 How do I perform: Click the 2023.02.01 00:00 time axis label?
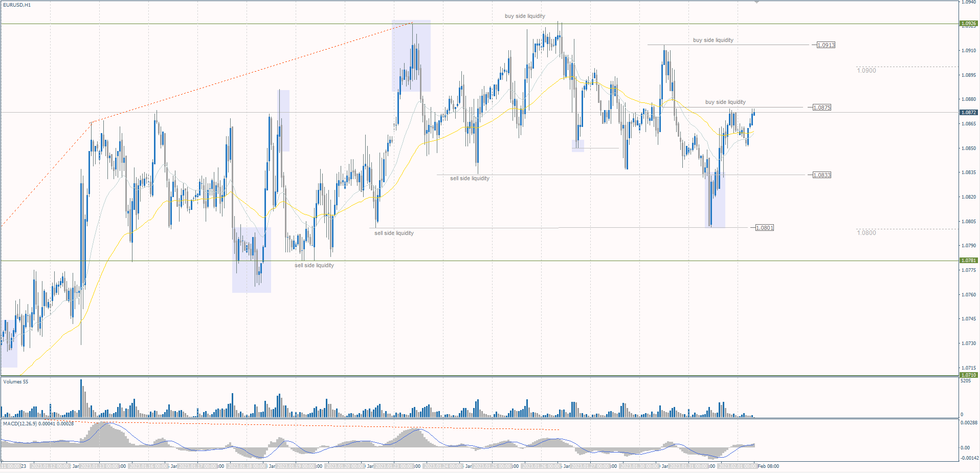(738, 466)
